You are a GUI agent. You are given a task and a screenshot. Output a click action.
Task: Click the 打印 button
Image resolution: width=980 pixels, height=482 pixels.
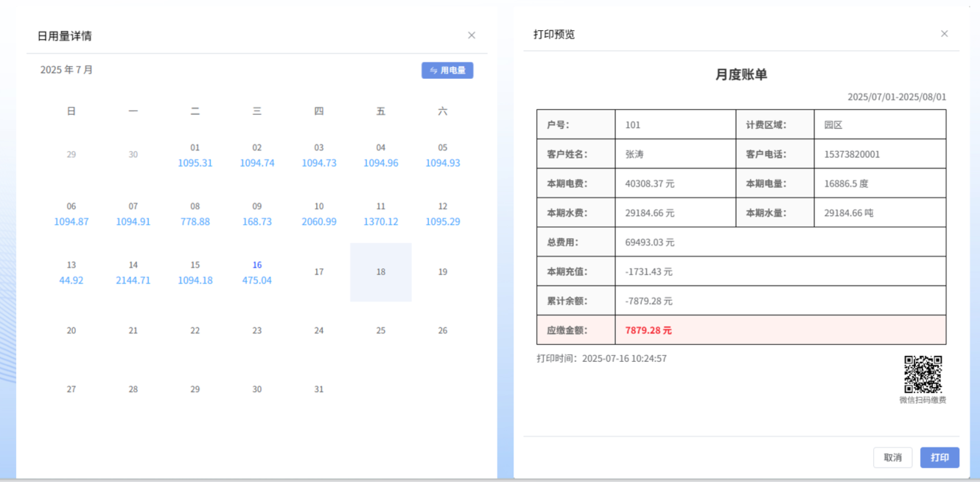(939, 458)
